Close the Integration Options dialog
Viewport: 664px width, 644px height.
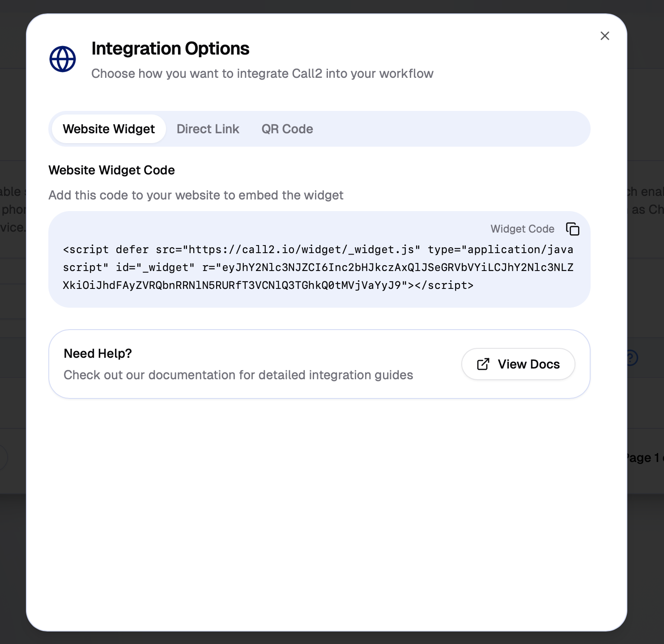pyautogui.click(x=604, y=36)
